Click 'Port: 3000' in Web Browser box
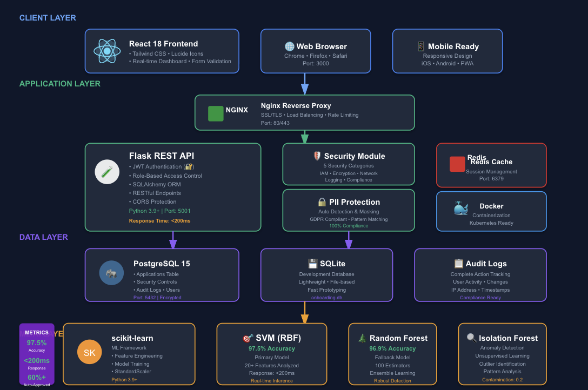The image size is (588, 390). click(x=316, y=64)
